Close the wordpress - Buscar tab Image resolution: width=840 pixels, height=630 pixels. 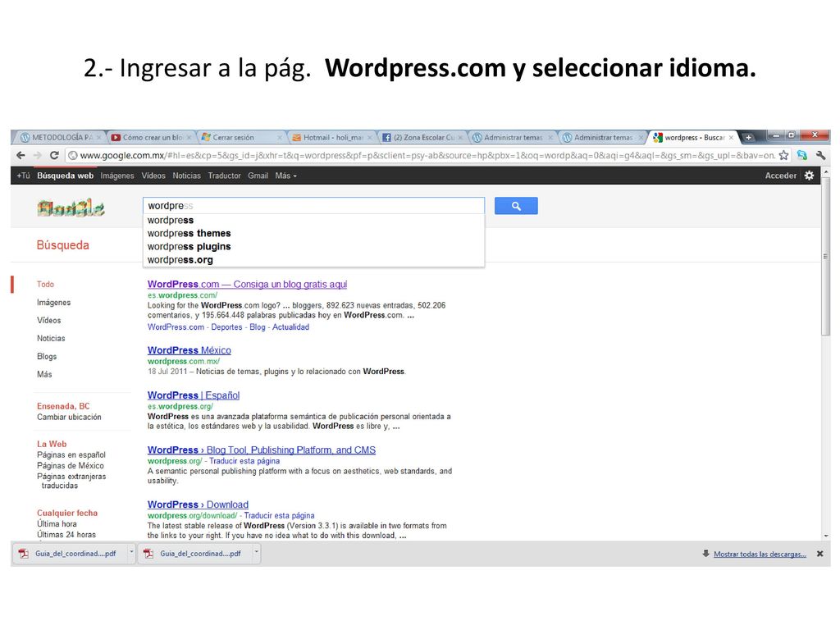click(x=731, y=138)
